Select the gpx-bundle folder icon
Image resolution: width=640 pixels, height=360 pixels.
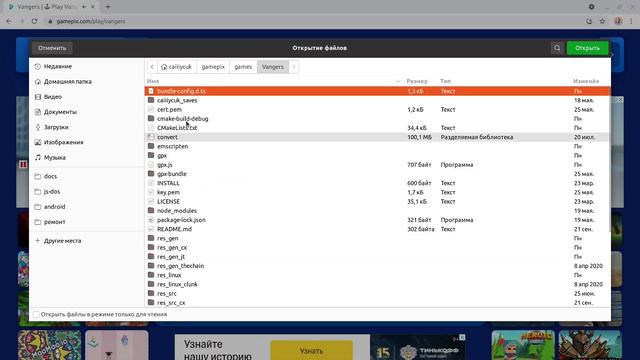point(151,174)
